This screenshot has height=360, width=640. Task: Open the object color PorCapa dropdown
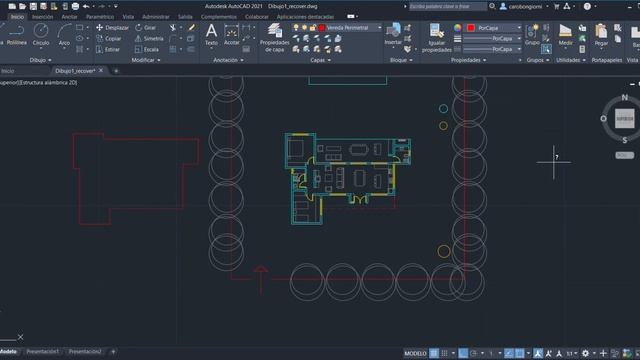click(x=494, y=28)
